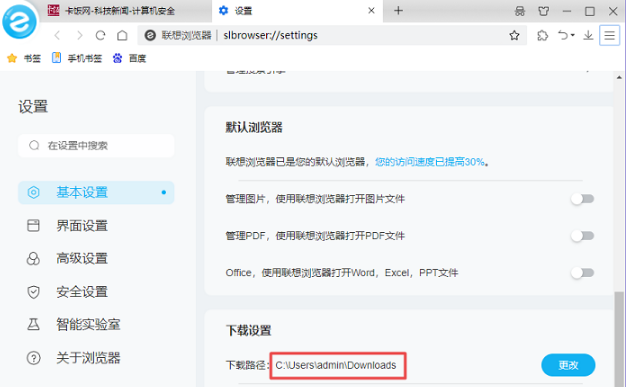627x387 pixels.
Task: Open 百度 bookmark
Action: pyautogui.click(x=129, y=58)
